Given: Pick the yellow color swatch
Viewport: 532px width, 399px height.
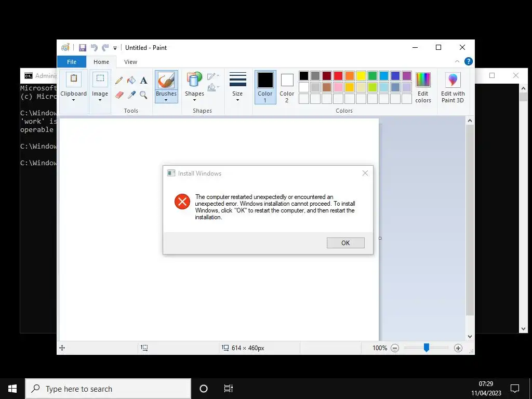Looking at the screenshot, I should 361,76.
